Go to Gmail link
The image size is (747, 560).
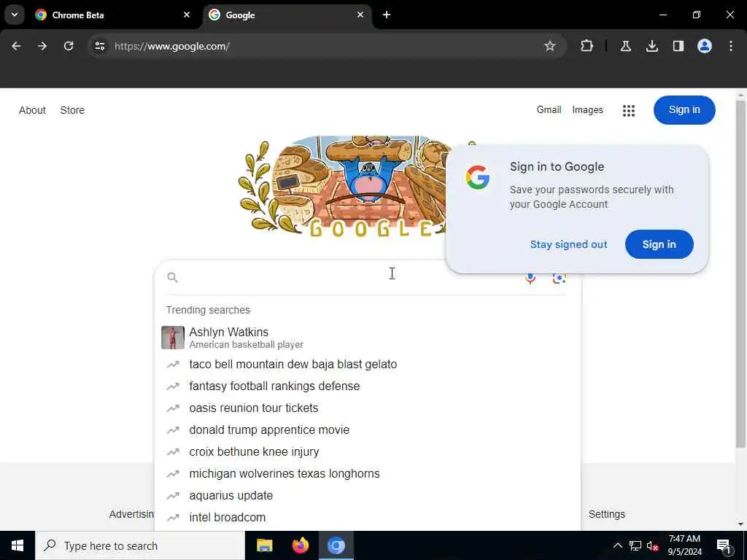(549, 109)
